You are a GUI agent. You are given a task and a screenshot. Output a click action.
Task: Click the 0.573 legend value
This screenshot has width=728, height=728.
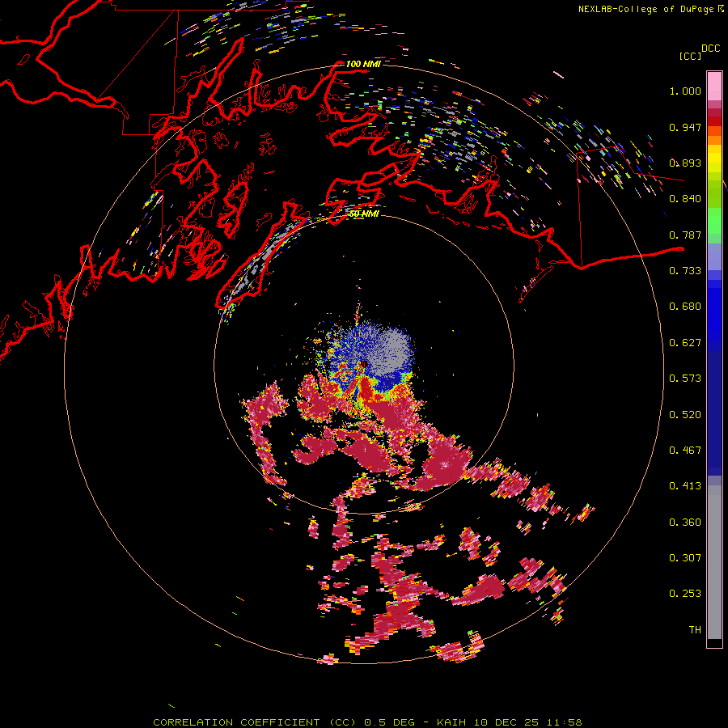pyautogui.click(x=685, y=379)
